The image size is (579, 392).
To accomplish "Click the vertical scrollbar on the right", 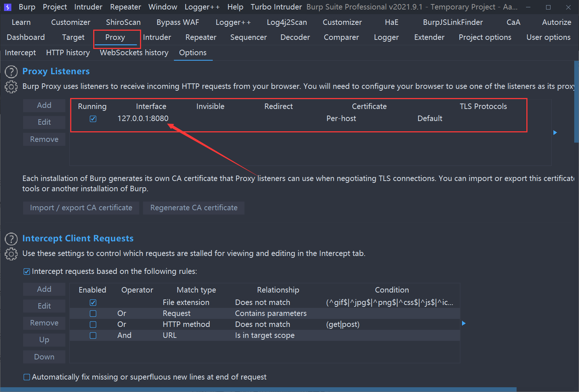I will (576, 102).
